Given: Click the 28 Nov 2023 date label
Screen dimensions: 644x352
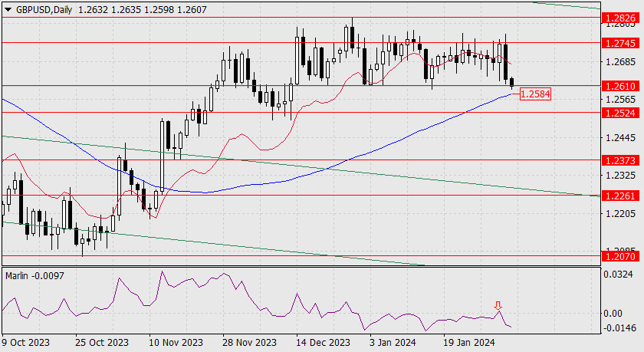Looking at the screenshot, I should [249, 342].
